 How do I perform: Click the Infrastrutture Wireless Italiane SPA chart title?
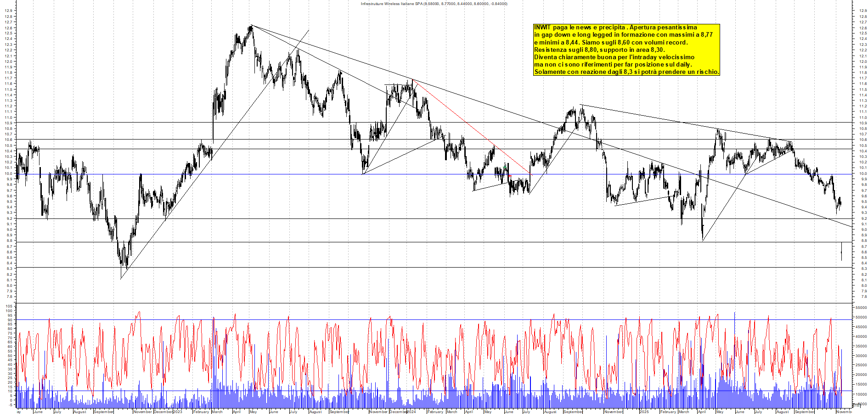pos(434,4)
